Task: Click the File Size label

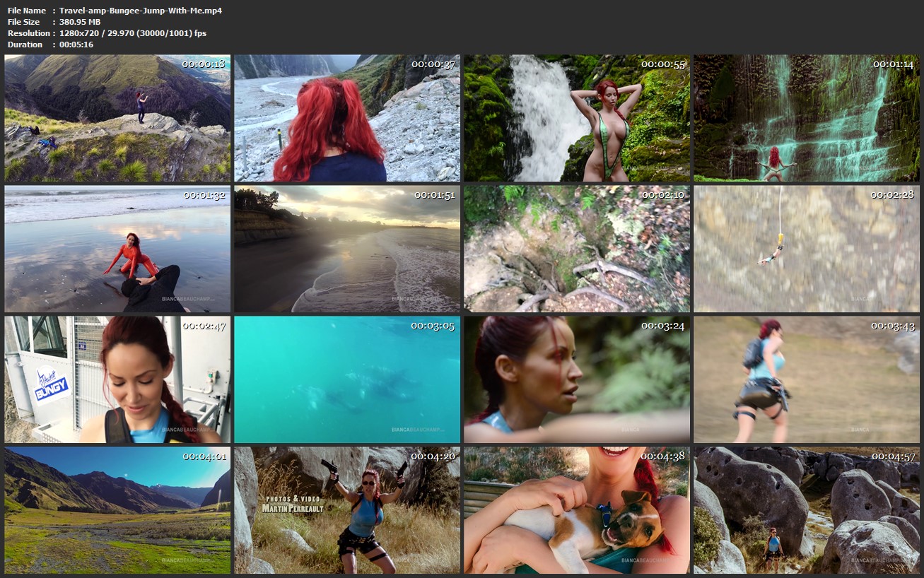Action: tap(25, 22)
